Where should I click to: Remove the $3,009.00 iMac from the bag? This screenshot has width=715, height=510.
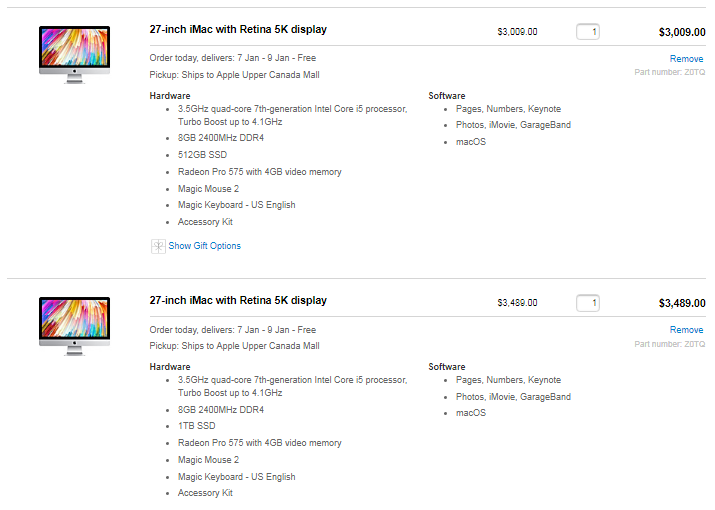click(x=686, y=59)
